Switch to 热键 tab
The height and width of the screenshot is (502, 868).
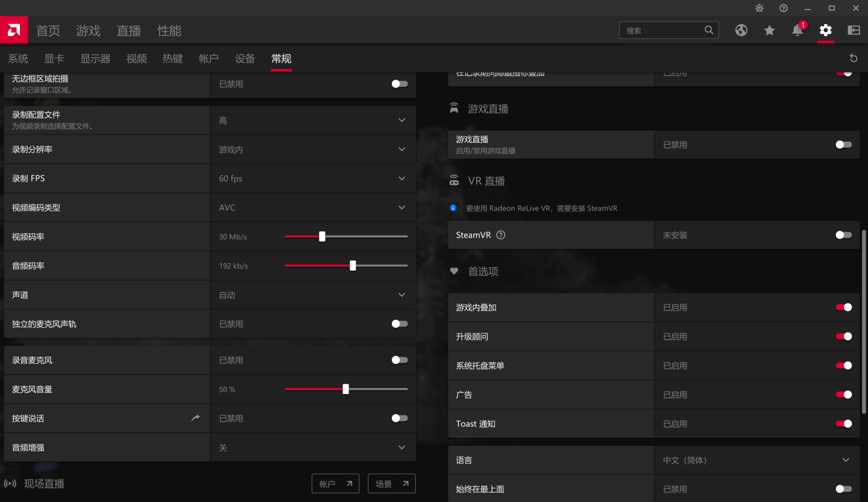pos(172,58)
